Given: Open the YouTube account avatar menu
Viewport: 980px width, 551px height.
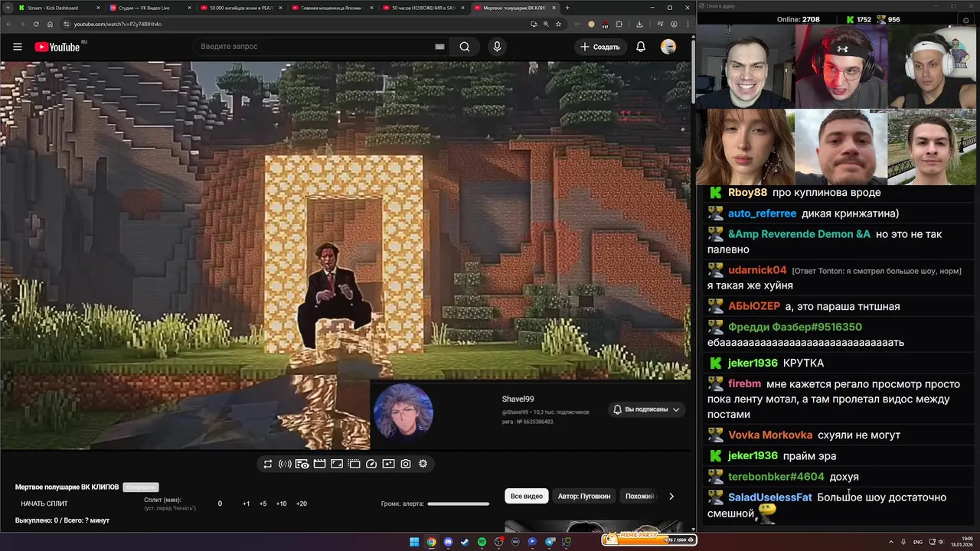Looking at the screenshot, I should click(x=668, y=47).
